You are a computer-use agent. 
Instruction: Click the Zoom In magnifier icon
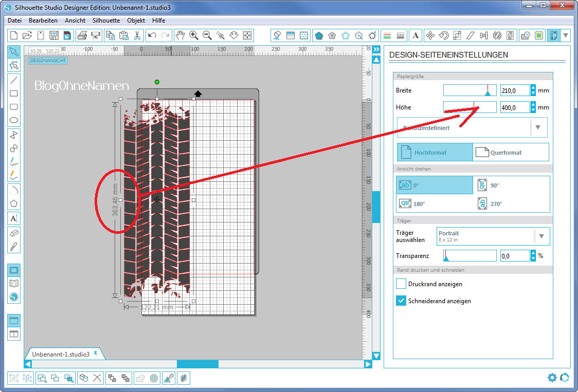pyautogui.click(x=194, y=35)
